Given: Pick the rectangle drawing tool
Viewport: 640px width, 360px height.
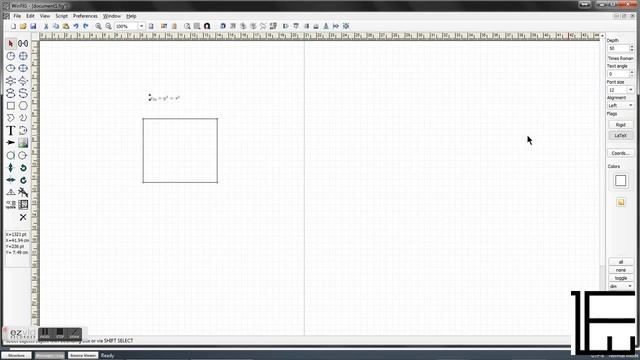Looking at the screenshot, I should [x=11, y=106].
